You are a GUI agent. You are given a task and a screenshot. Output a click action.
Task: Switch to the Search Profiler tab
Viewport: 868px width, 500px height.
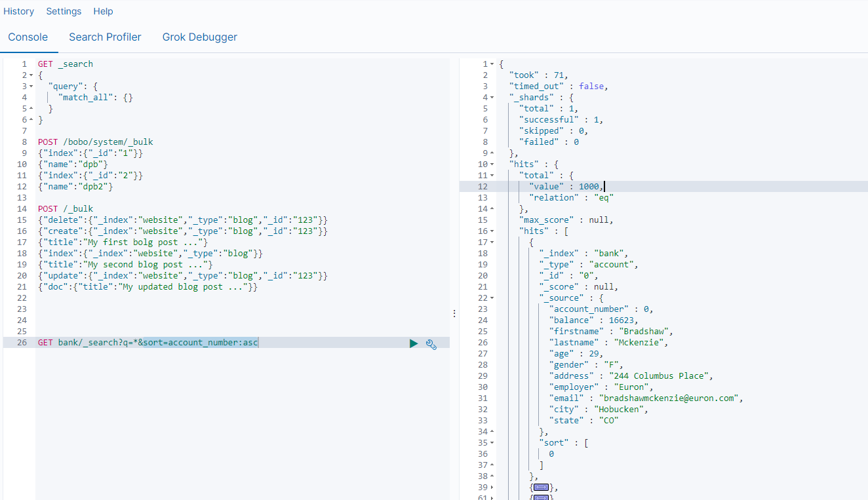(105, 37)
